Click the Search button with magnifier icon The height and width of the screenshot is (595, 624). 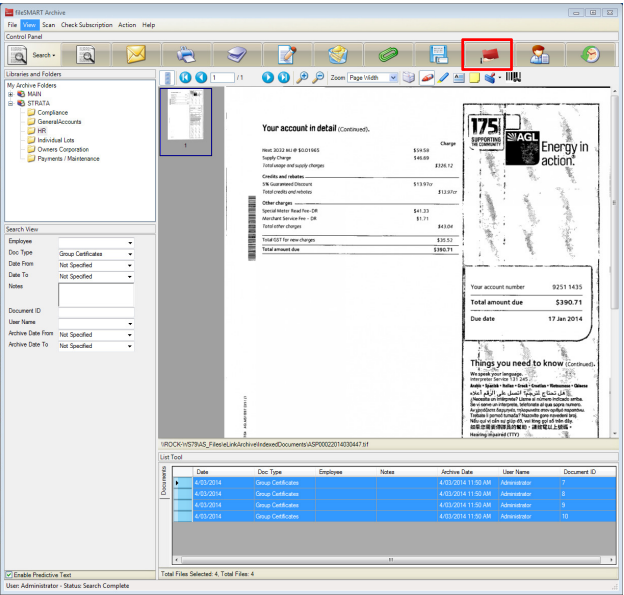(x=33, y=55)
